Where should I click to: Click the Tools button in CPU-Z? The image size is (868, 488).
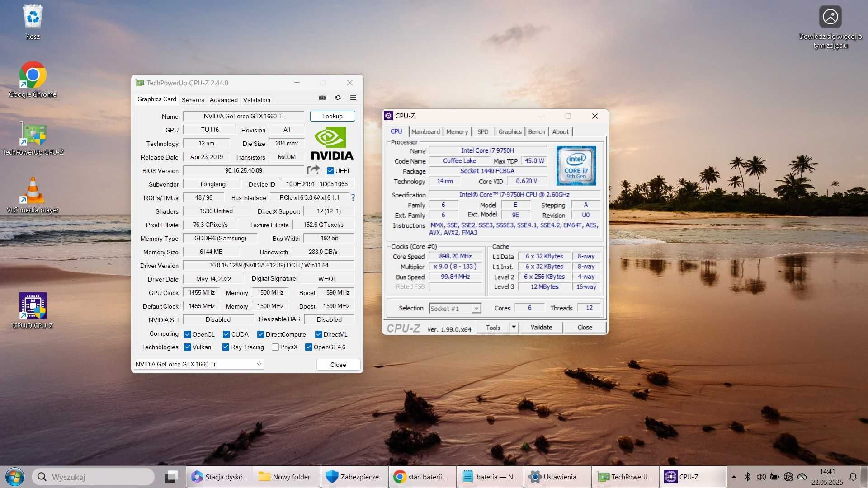(x=493, y=327)
